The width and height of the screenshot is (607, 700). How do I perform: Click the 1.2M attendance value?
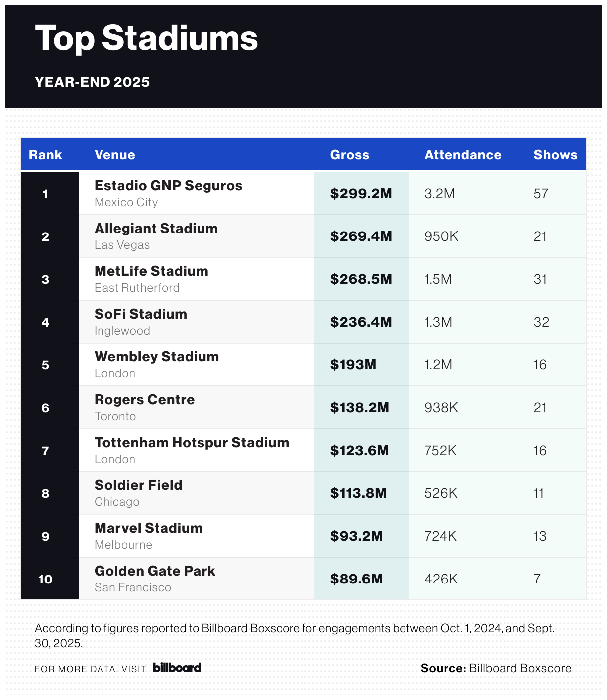tap(438, 365)
